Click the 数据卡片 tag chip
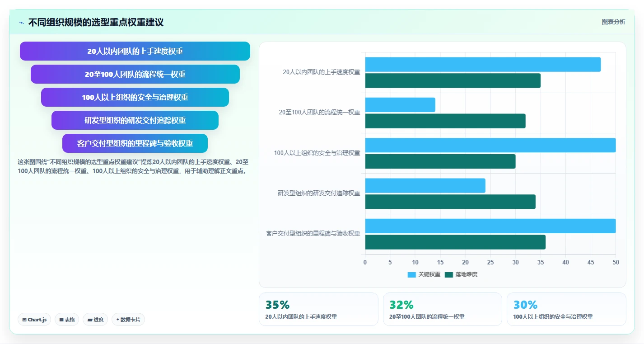This screenshot has height=344, width=644. coord(128,320)
